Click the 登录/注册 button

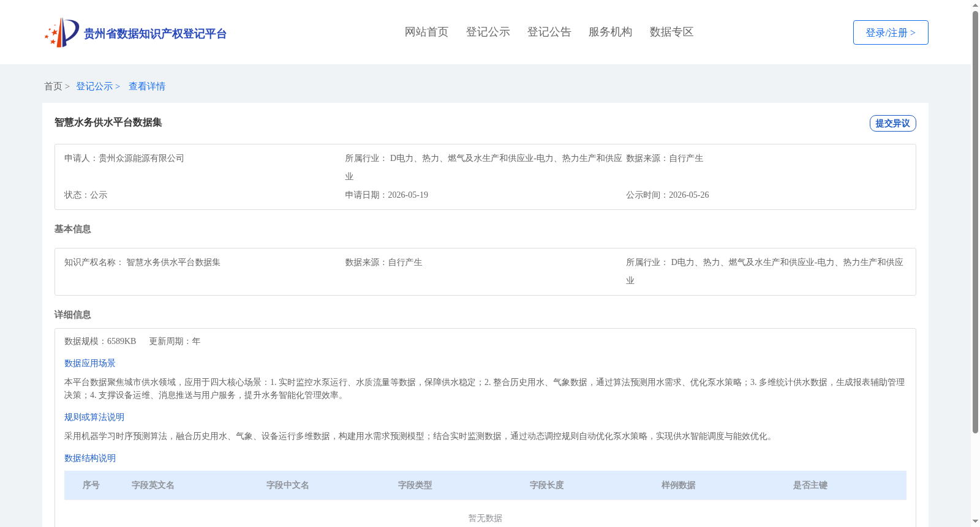(x=891, y=32)
